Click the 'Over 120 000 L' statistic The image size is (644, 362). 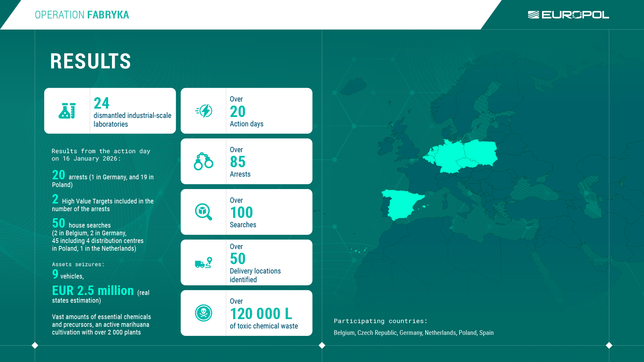coord(261,314)
